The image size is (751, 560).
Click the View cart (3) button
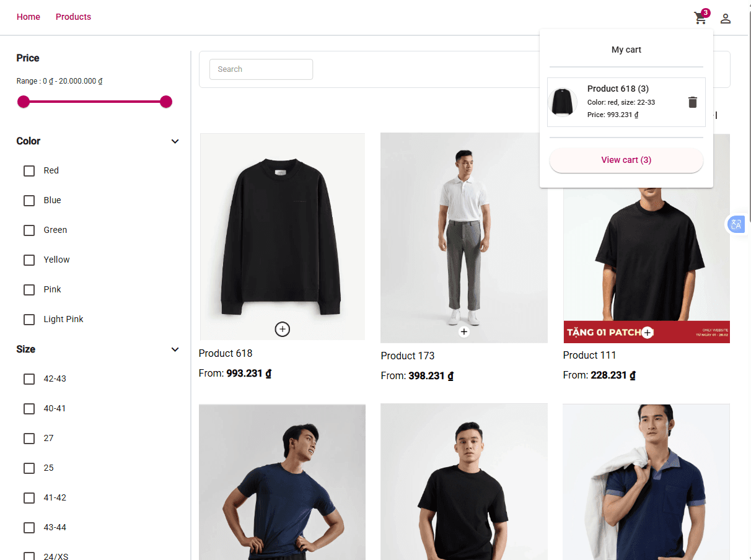click(626, 160)
